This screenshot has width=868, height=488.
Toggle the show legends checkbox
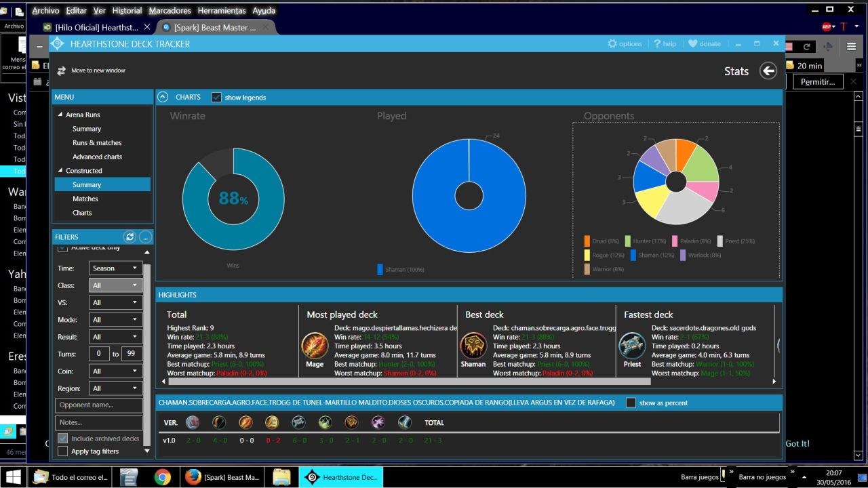click(216, 97)
